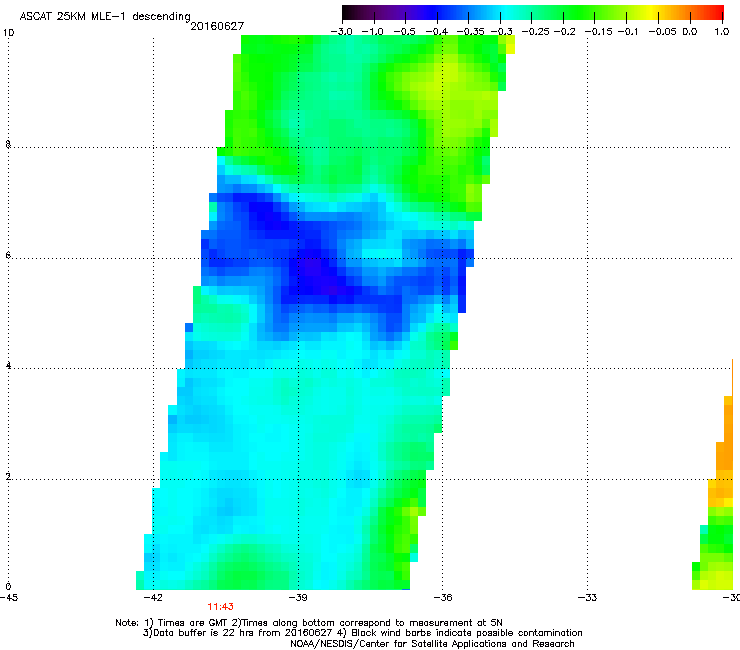Click the red time stamp 11:43
This screenshot has height=650, width=740.
(x=220, y=607)
